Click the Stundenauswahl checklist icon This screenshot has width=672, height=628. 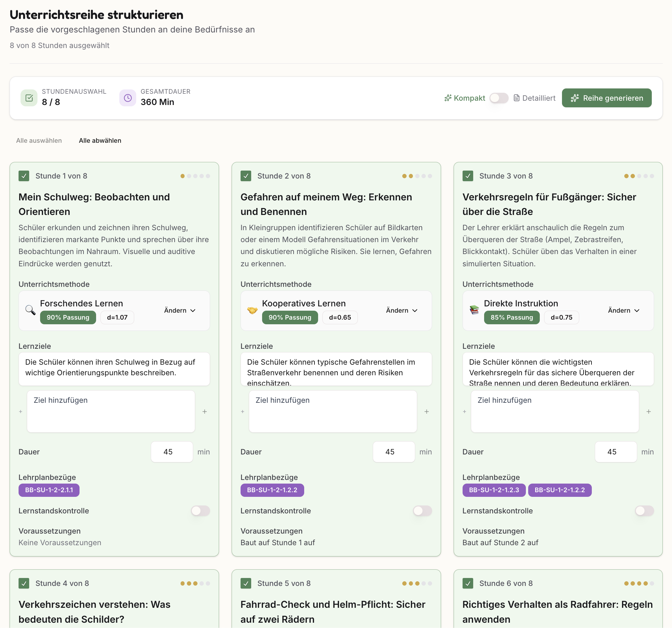coord(29,98)
